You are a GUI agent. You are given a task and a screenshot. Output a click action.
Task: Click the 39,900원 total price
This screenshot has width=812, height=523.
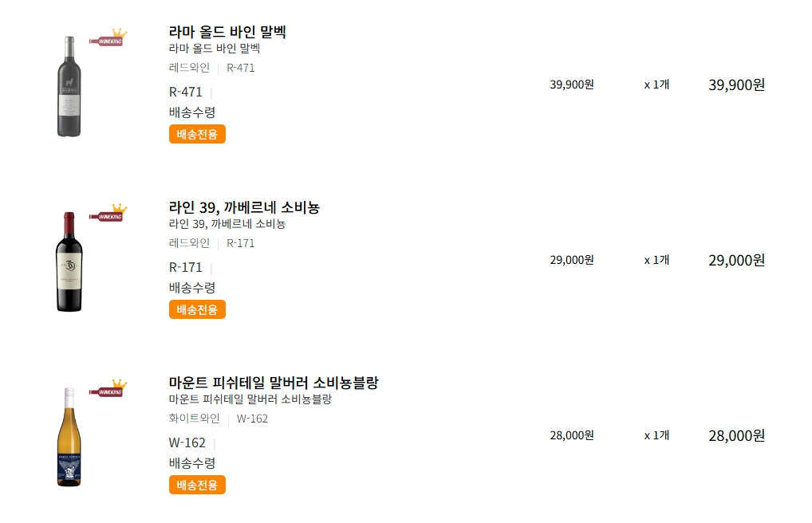pyautogui.click(x=736, y=85)
